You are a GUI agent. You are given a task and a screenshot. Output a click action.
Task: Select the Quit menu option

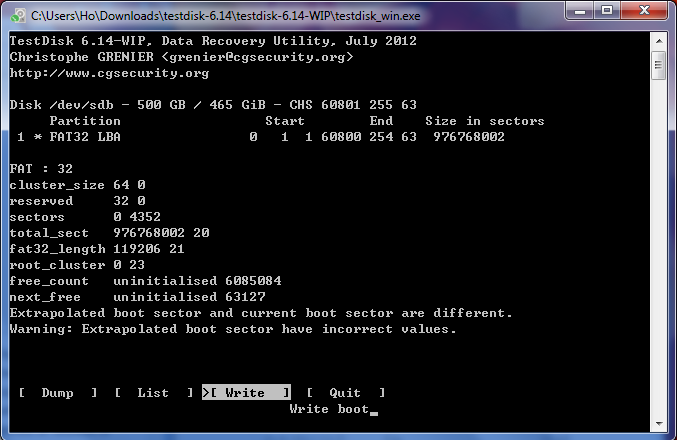[x=345, y=393]
